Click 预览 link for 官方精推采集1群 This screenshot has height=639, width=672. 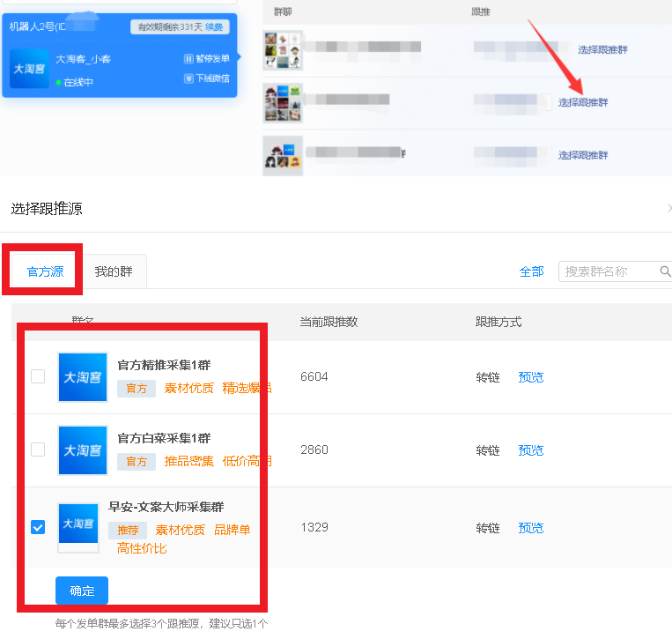531,377
